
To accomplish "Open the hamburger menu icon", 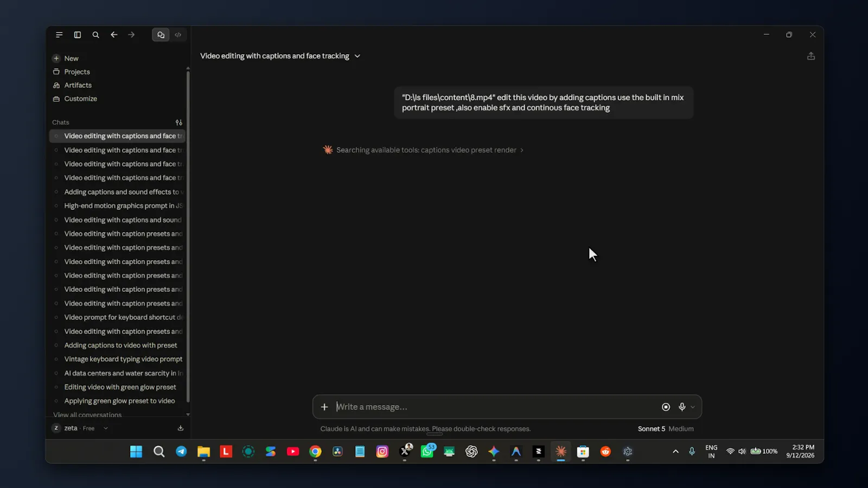I will pos(59,35).
